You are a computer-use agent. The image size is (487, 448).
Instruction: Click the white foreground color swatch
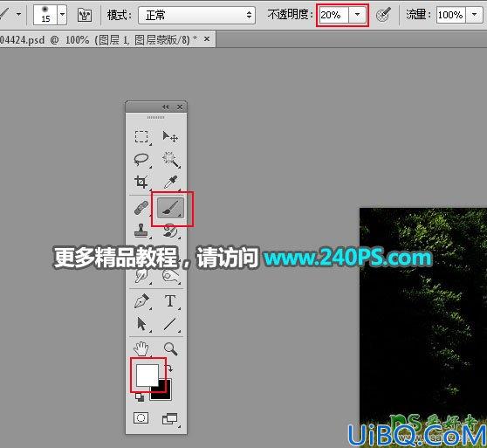(147, 375)
